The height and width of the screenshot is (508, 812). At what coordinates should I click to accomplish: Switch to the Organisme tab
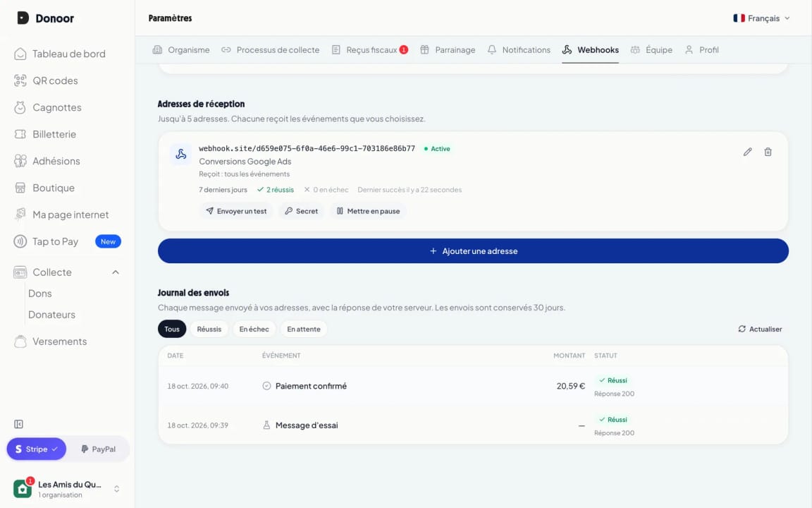point(181,50)
